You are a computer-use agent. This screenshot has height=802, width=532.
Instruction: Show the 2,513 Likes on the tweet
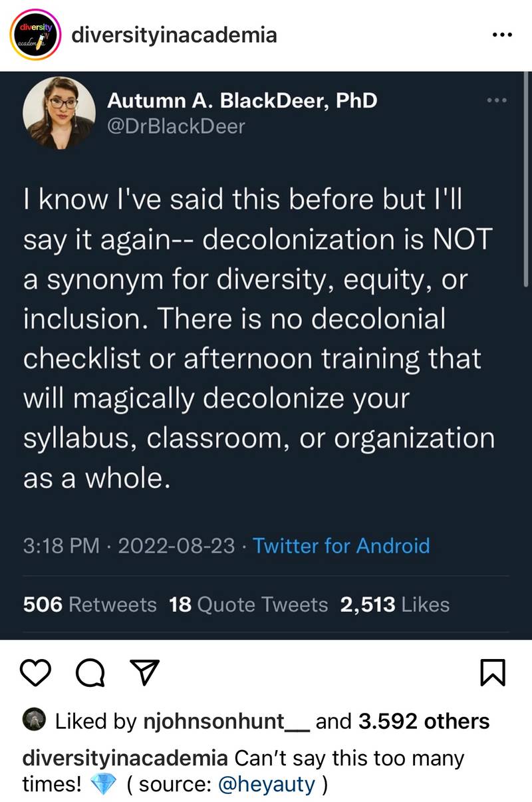coord(395,604)
